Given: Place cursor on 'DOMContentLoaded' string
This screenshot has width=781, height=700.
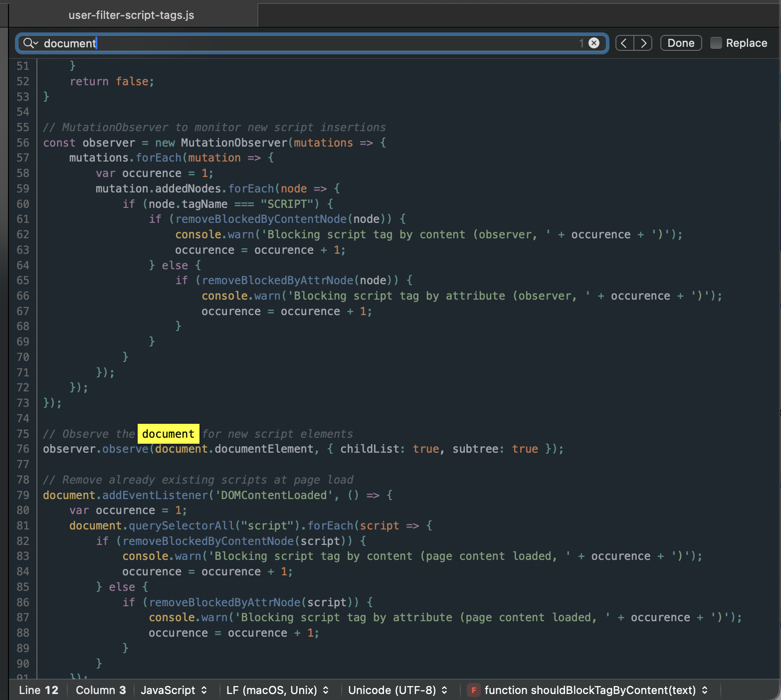Looking at the screenshot, I should (x=274, y=495).
